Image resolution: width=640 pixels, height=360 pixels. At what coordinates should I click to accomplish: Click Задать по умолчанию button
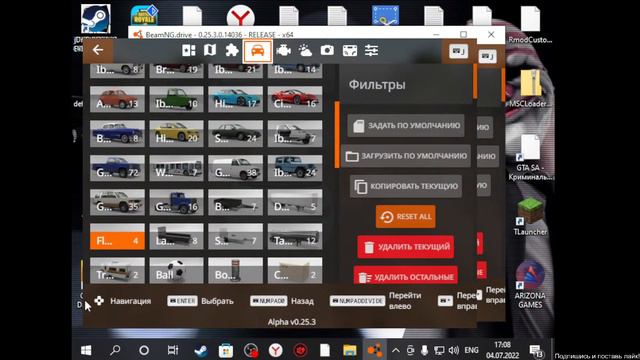pyautogui.click(x=406, y=126)
